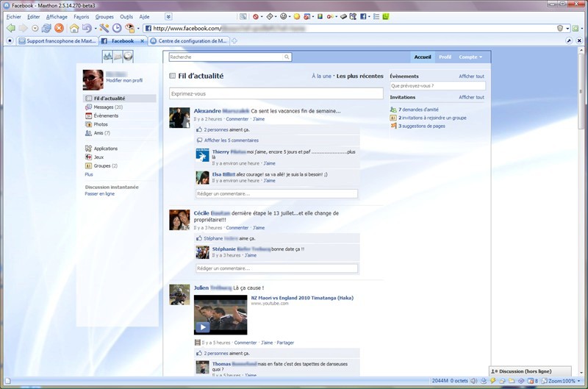Open the Favoris menu
The height and width of the screenshot is (389, 588).
(82, 17)
